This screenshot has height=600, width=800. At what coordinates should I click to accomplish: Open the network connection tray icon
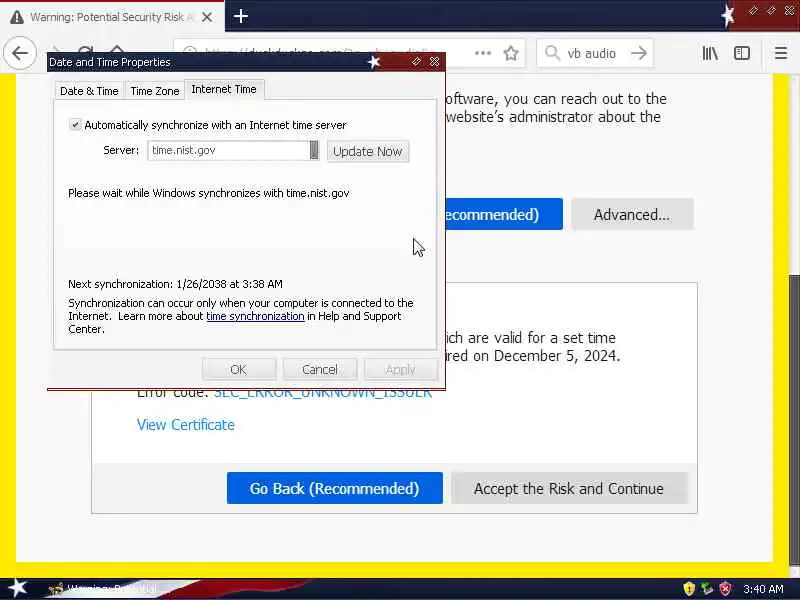click(707, 589)
